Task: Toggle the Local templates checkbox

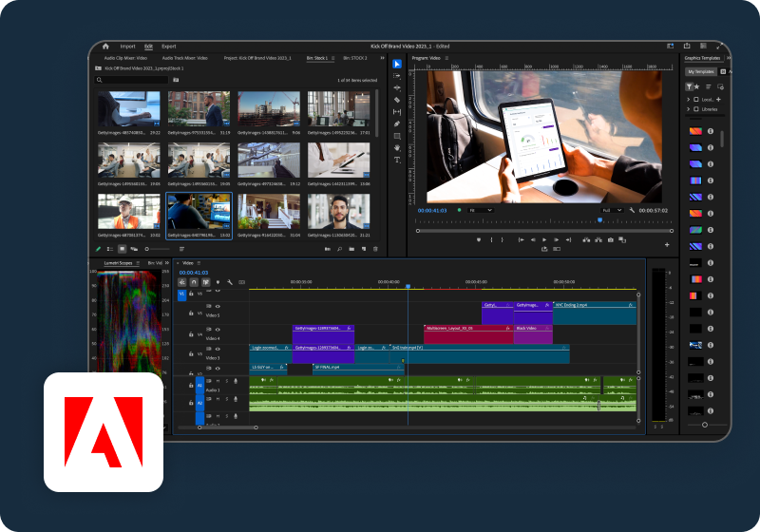Action: pyautogui.click(x=696, y=99)
